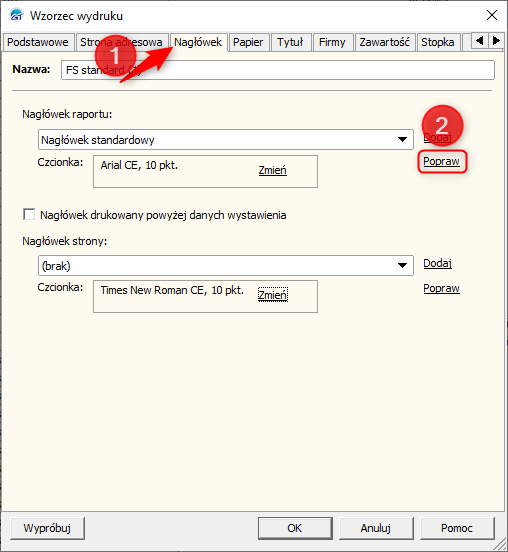Click the 'Nagłówek raportu:' label
This screenshot has height=552, width=508.
tap(67, 114)
